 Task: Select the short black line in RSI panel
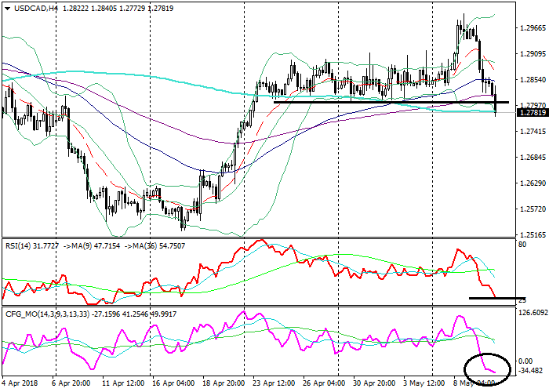496,298
